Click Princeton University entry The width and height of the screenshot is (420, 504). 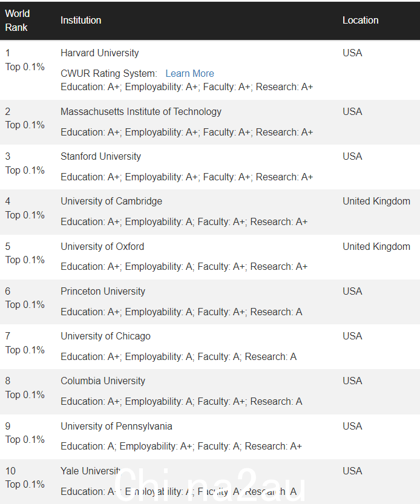coord(103,291)
